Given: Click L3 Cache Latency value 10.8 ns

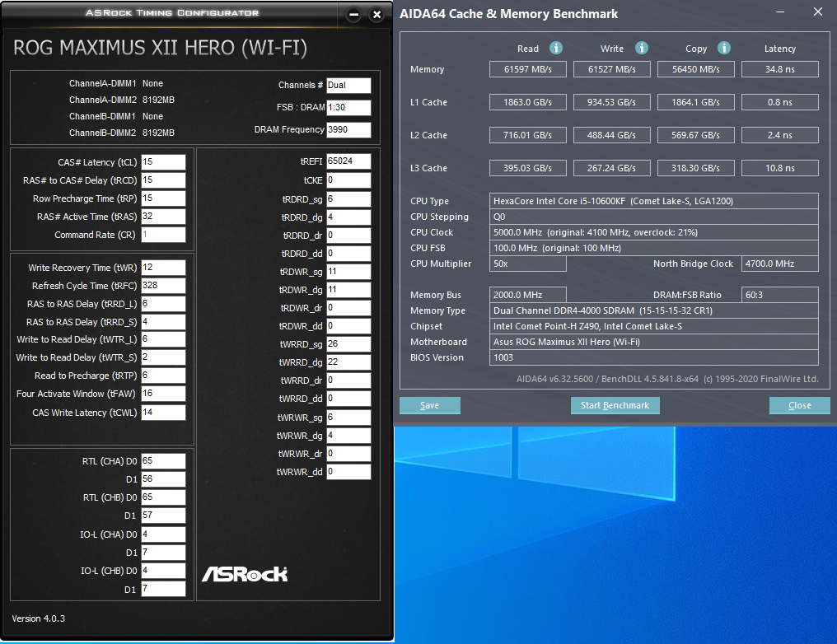Looking at the screenshot, I should click(x=780, y=168).
